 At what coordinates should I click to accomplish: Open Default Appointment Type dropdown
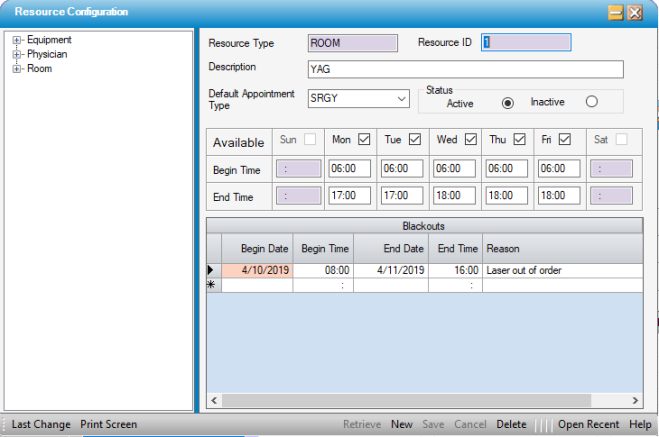401,99
